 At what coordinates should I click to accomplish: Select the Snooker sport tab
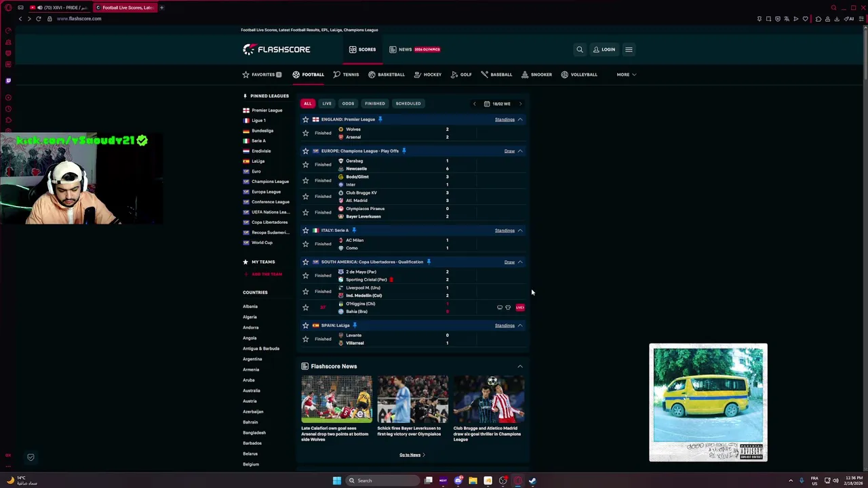pos(537,75)
